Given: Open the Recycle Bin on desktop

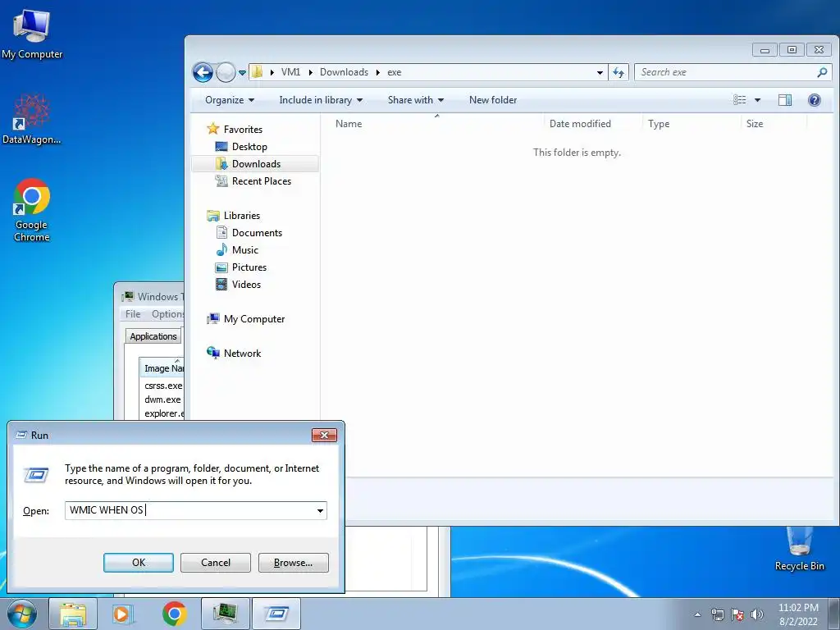Looking at the screenshot, I should tap(799, 549).
